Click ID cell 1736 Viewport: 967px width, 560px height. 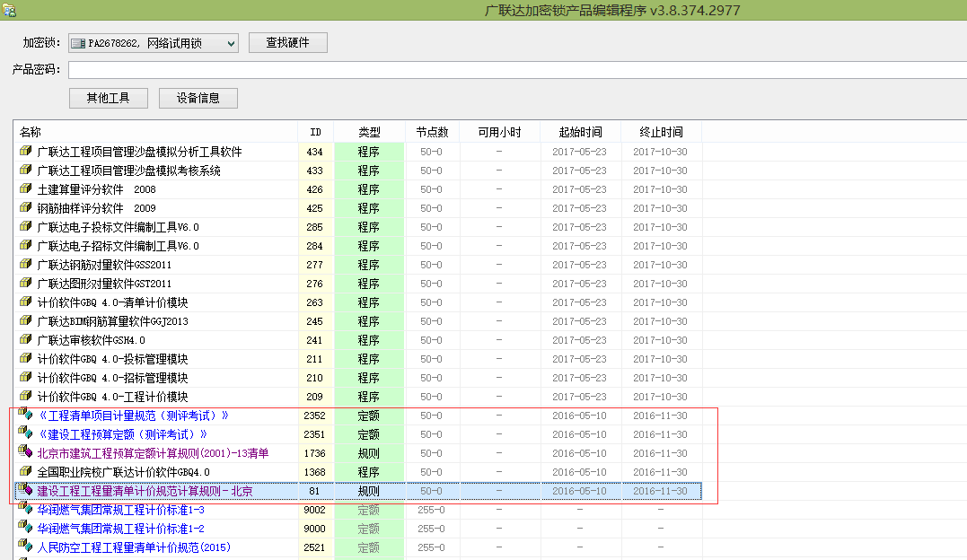[315, 453]
